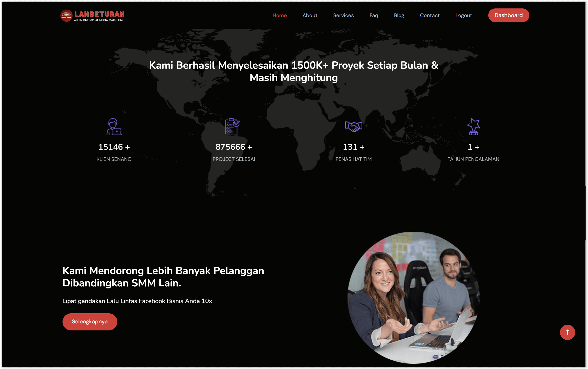This screenshot has width=588, height=369.
Task: Open the Home menu item
Action: 280,15
